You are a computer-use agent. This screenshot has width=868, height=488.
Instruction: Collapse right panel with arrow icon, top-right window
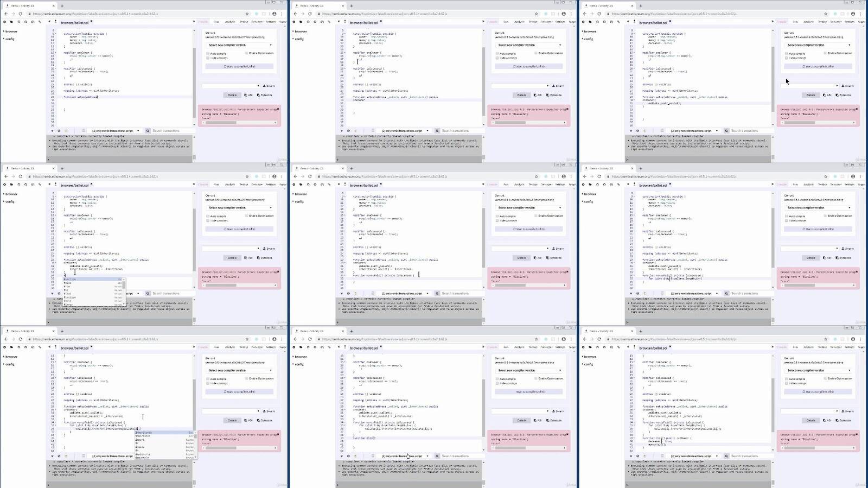773,22
